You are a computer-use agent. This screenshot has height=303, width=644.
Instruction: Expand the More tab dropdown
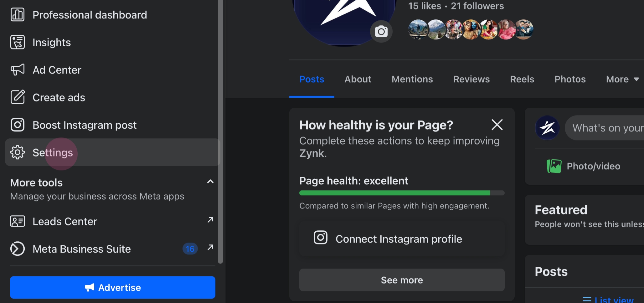[622, 79]
